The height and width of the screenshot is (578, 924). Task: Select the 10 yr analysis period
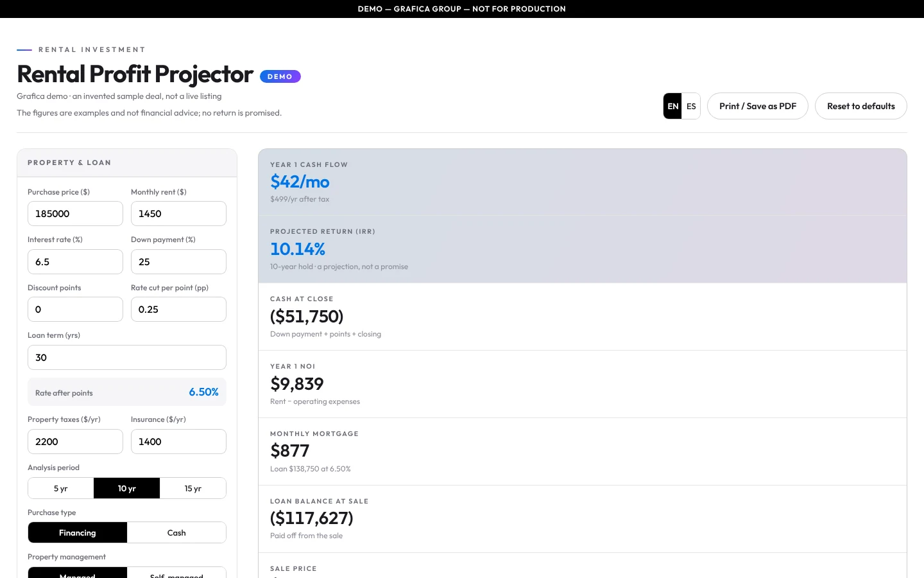click(x=127, y=488)
